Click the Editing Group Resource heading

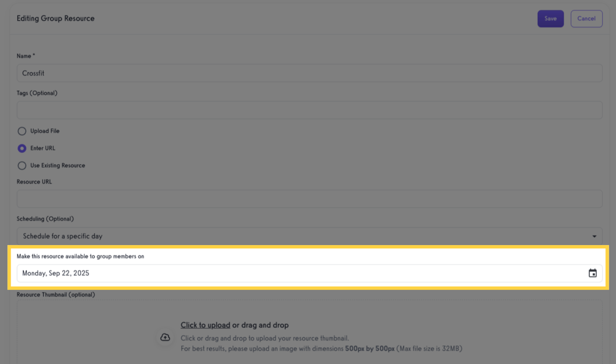point(55,18)
